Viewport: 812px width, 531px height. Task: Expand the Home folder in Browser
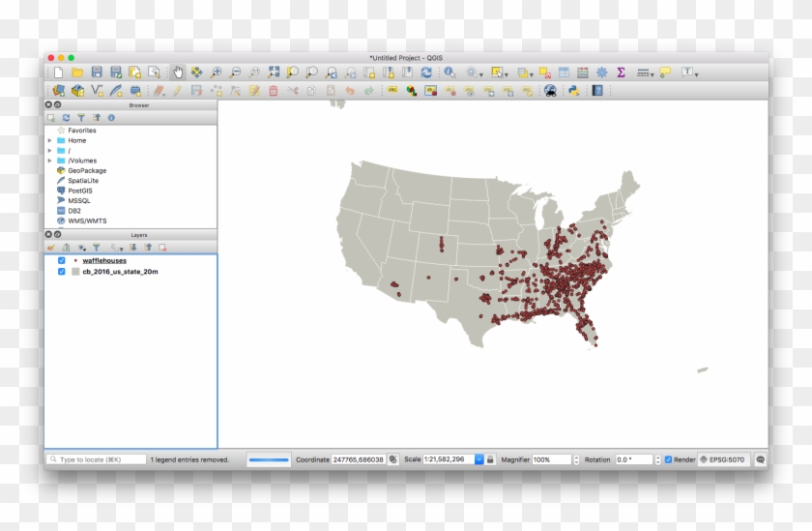pyautogui.click(x=49, y=140)
